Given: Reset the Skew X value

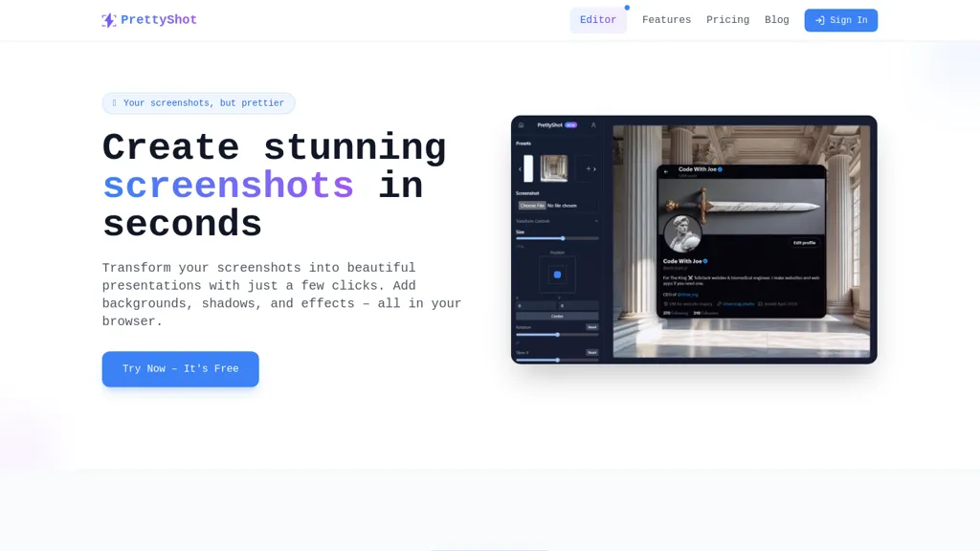Looking at the screenshot, I should 591,352.
